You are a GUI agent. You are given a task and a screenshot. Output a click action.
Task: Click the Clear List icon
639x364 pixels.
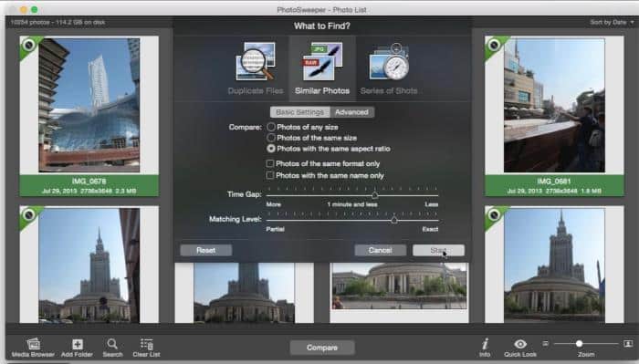click(x=146, y=345)
